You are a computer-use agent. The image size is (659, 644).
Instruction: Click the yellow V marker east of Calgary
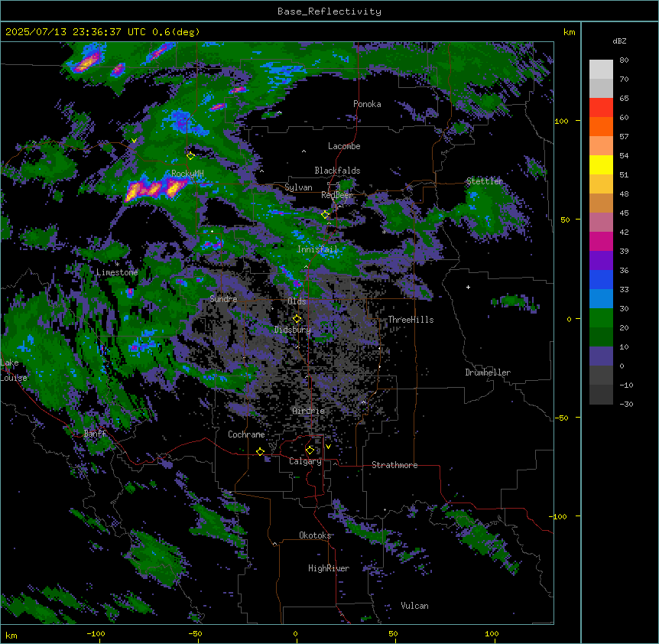click(x=328, y=447)
